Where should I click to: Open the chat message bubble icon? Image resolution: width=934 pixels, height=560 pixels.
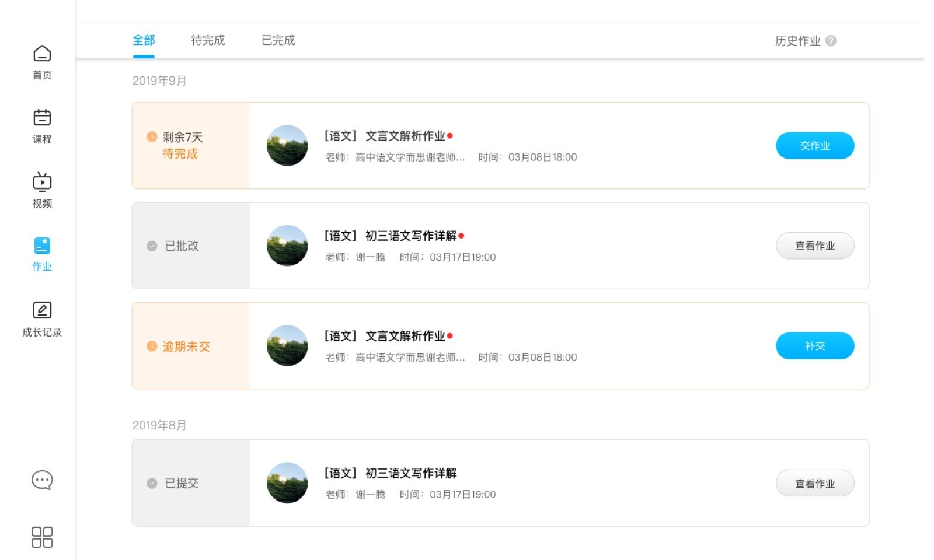click(42, 480)
